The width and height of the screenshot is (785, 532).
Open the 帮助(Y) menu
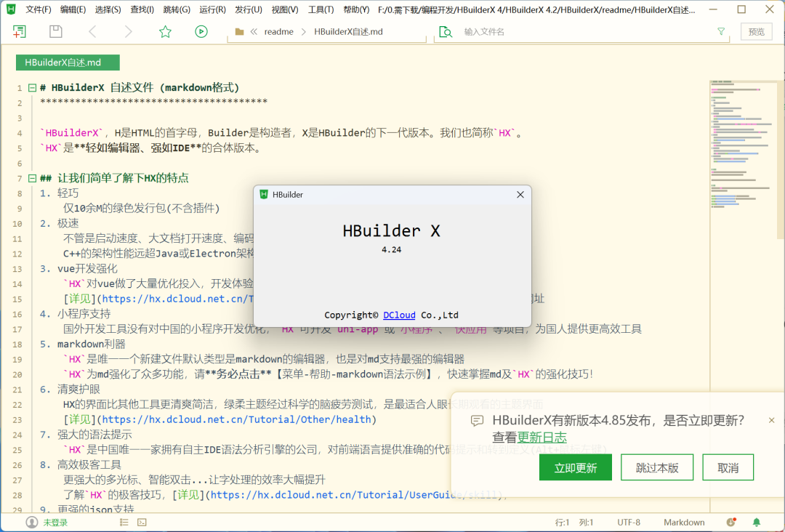(356, 9)
